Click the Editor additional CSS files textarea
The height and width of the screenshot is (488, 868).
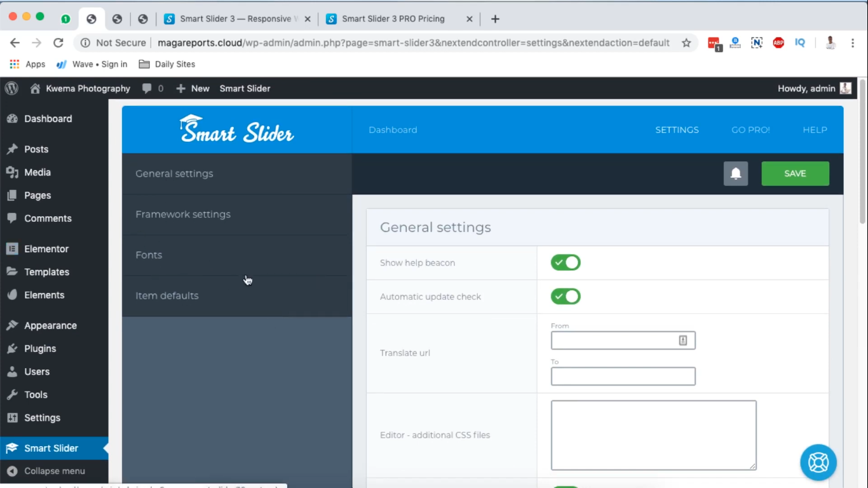pyautogui.click(x=653, y=435)
